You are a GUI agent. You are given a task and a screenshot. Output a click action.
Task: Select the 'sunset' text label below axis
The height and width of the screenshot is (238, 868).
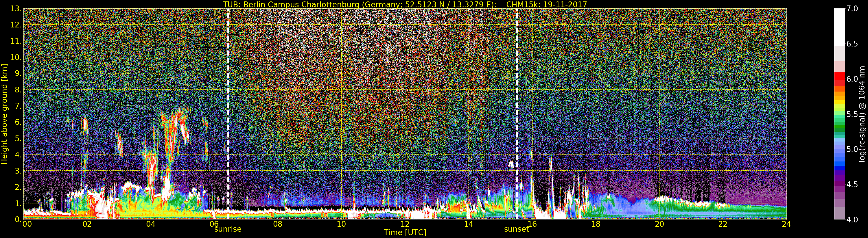(x=516, y=229)
